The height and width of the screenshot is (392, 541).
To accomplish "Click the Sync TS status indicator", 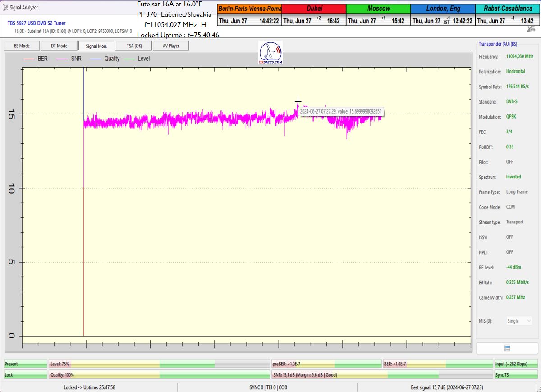I will point(516,375).
